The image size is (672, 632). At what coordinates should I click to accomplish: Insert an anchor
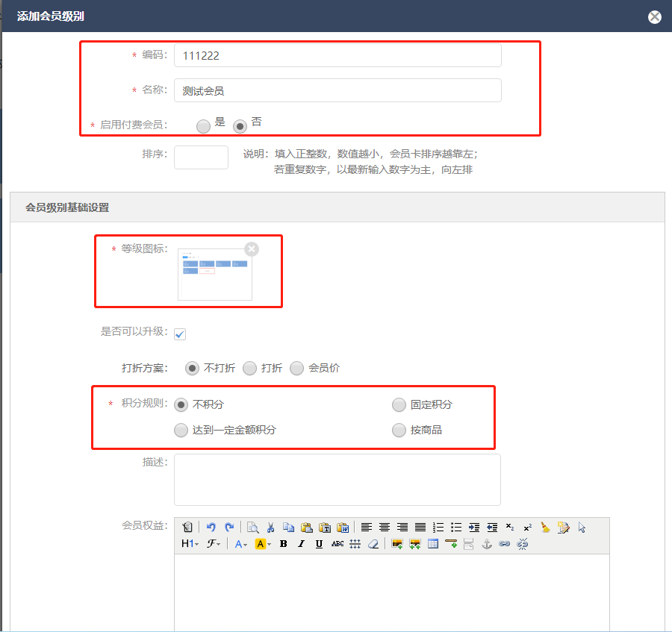click(x=486, y=544)
